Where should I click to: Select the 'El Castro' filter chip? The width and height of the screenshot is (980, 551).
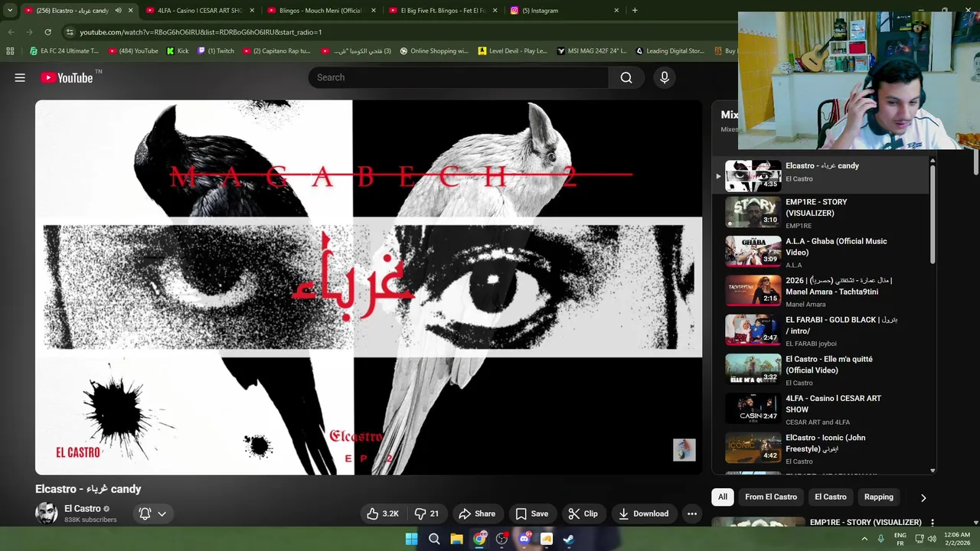tap(831, 497)
